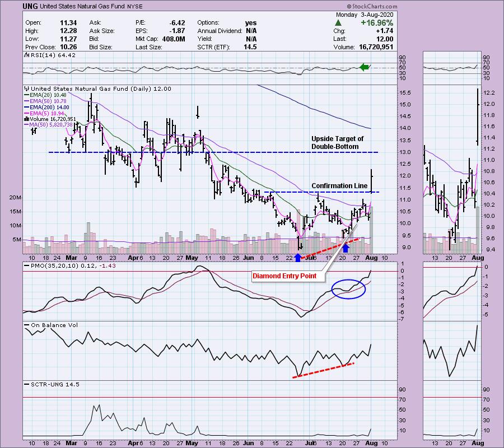
Task: Click the Chg value +1.74
Action: coord(384,31)
